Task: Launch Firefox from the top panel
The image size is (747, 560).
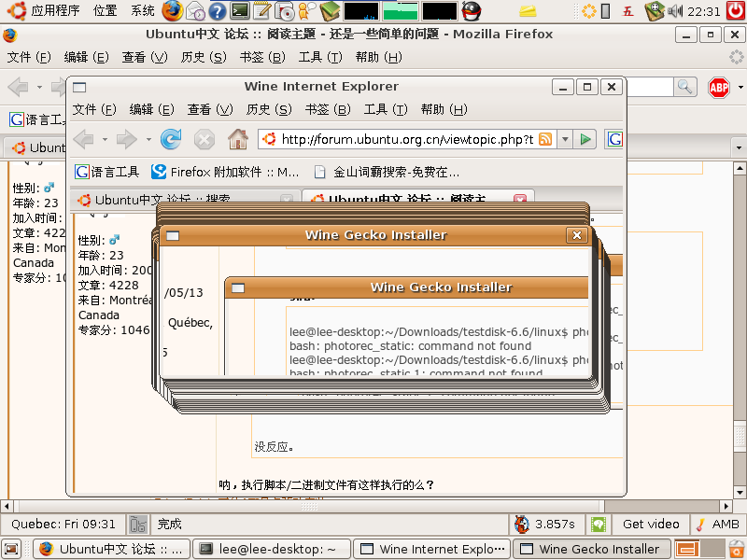Action: coord(172,10)
